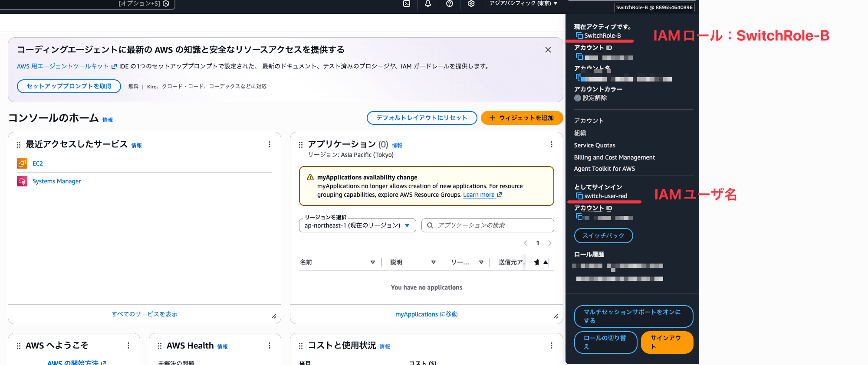This screenshot has width=868, height=365.
Task: Grab the drag handle of AWS へようこそ widget
Action: [19, 346]
